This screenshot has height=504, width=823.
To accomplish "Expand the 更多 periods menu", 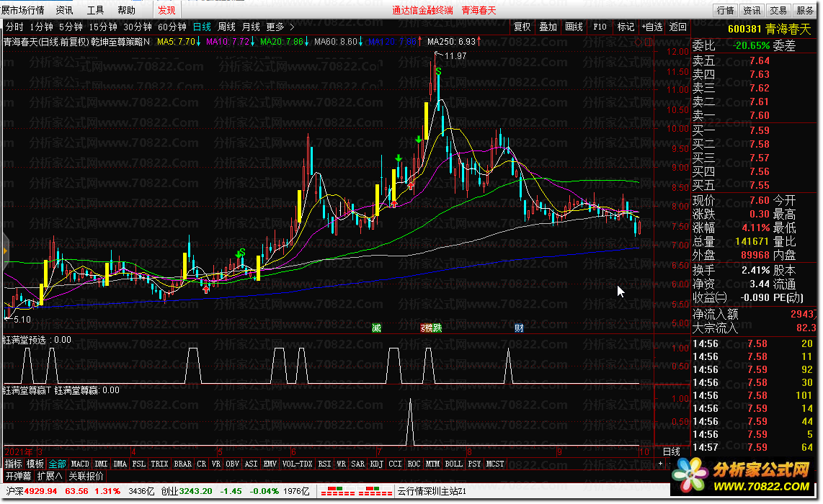I will tap(275, 27).
